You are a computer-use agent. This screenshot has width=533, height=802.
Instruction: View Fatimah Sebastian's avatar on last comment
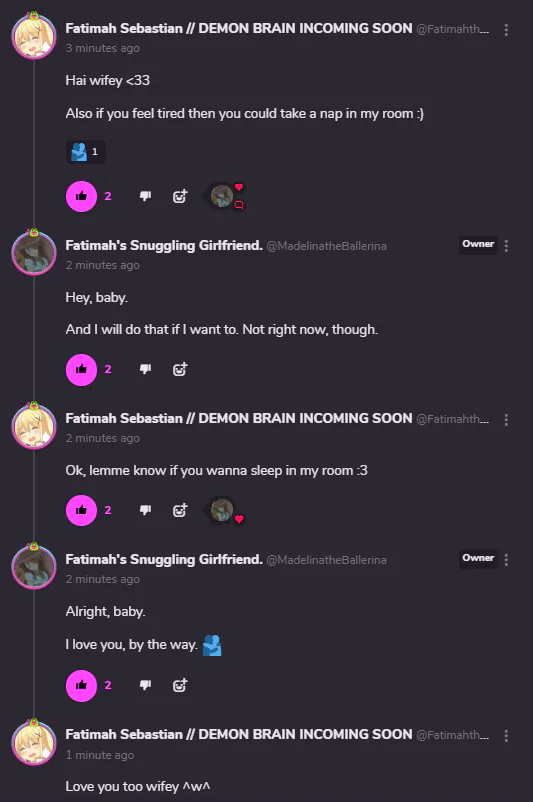tap(34, 742)
